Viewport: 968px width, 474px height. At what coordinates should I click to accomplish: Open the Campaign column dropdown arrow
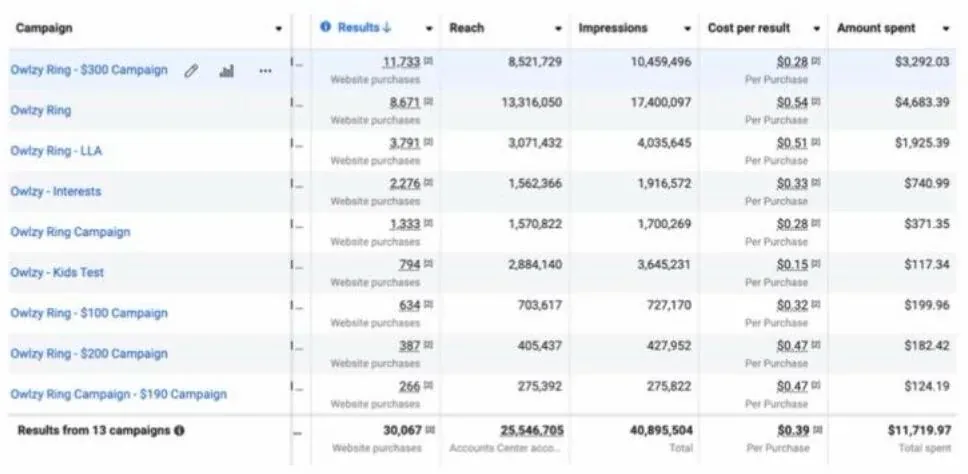pyautogui.click(x=279, y=29)
